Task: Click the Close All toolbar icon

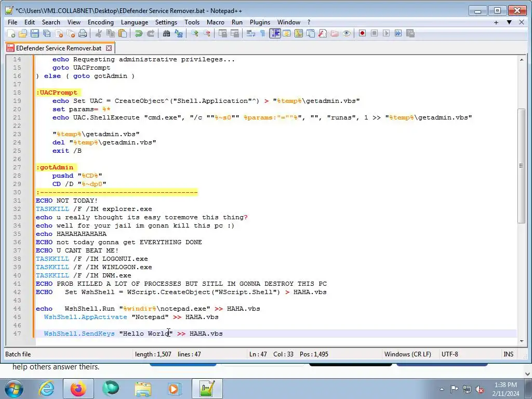Action: (x=71, y=33)
